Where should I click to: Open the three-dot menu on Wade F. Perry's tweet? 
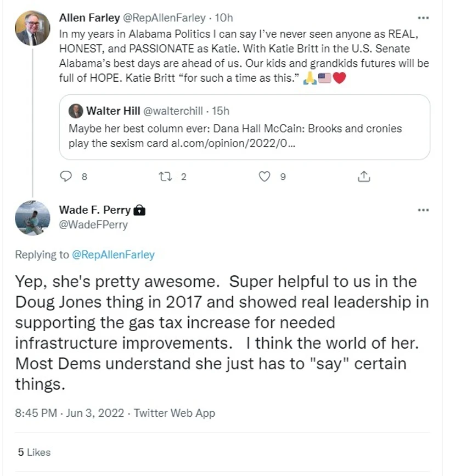[423, 210]
